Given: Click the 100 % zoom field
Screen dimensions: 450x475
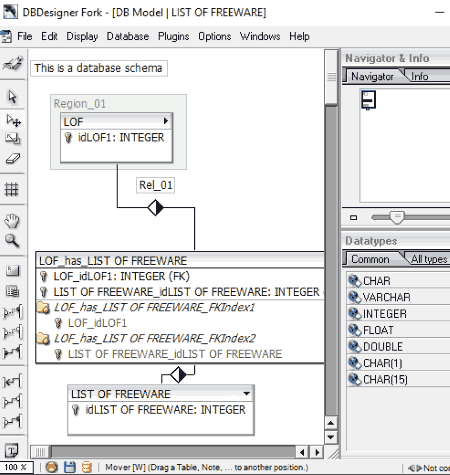Looking at the screenshot, I should (16, 467).
